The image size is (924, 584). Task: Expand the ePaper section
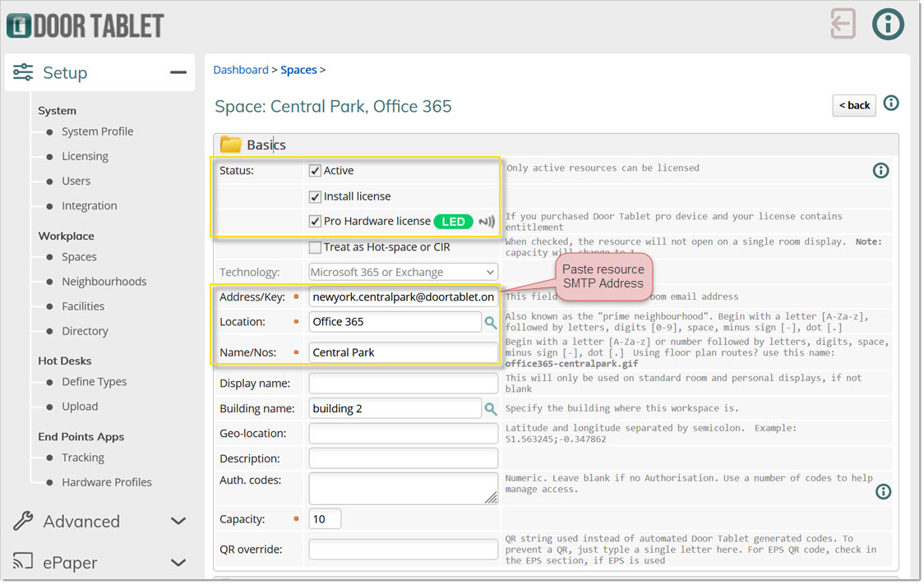click(x=178, y=563)
